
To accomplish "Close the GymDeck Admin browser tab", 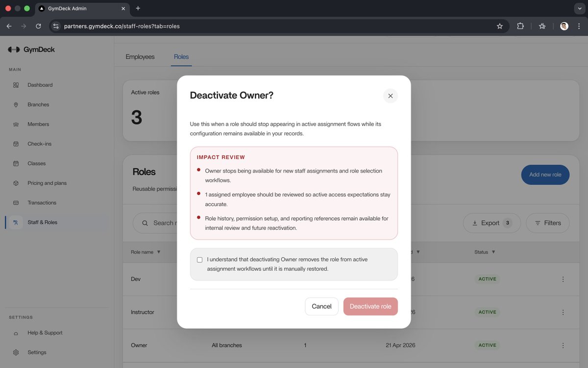I will point(123,8).
